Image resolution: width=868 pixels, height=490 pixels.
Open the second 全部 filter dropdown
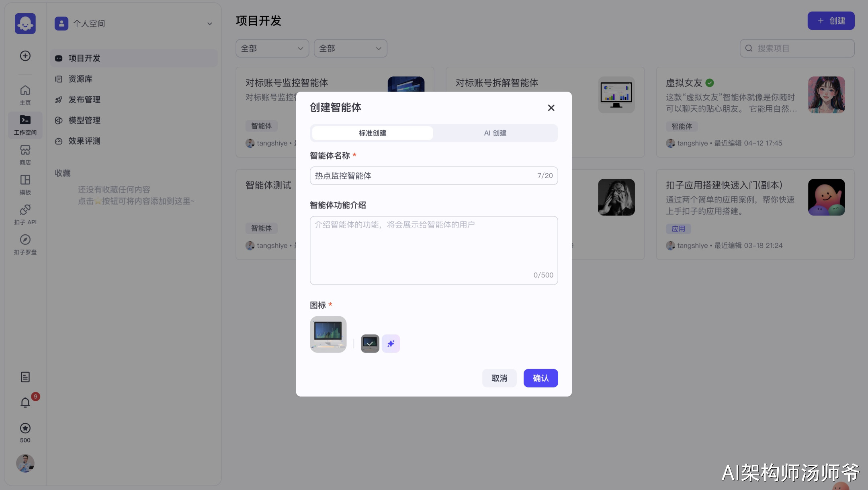pos(350,48)
